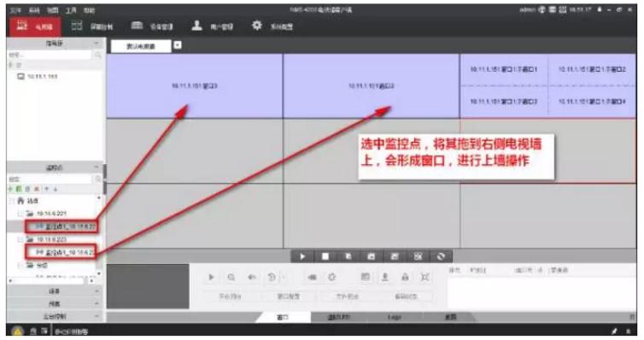Viewport: 644px width, 340px height.
Task: Toggle checkbox of device 10.11.6.223
Action: [x=20, y=239]
